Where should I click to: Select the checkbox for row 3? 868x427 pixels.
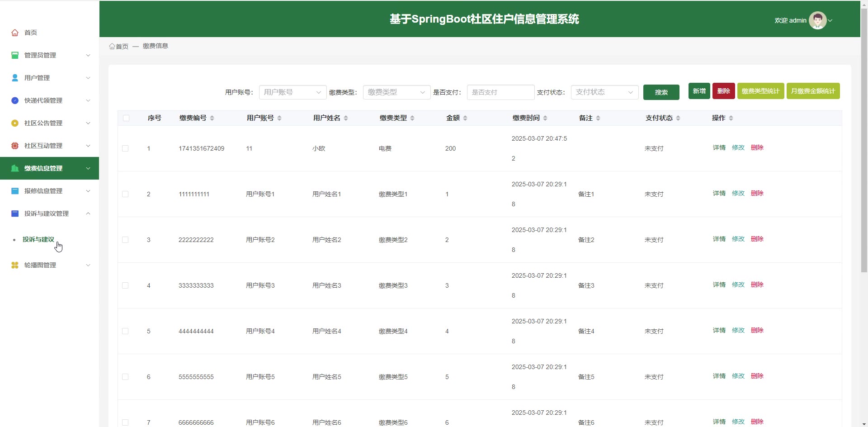coord(125,240)
